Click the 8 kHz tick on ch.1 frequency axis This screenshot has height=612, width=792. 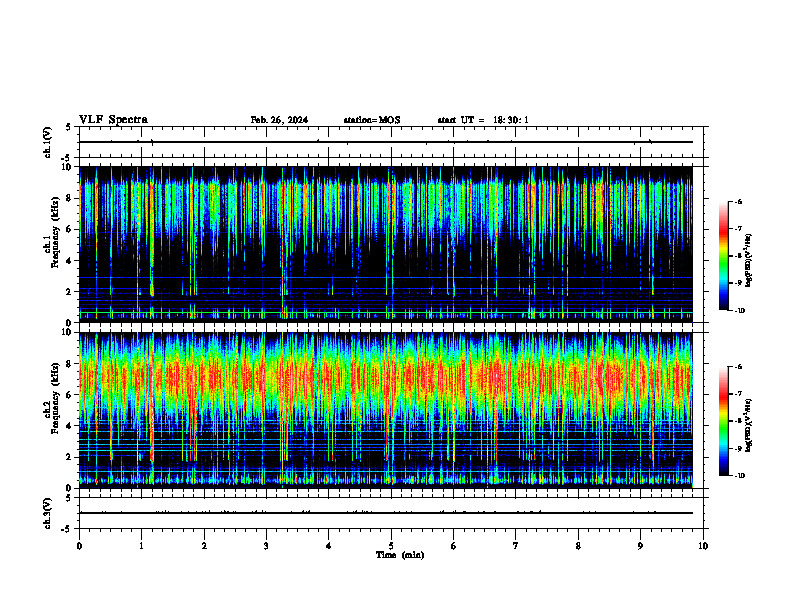(69, 198)
